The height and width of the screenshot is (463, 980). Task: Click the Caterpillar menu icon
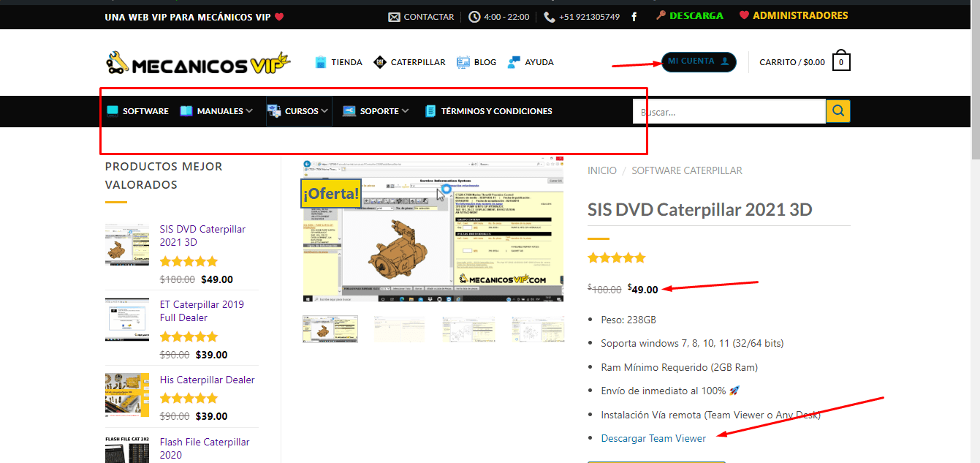[379, 62]
